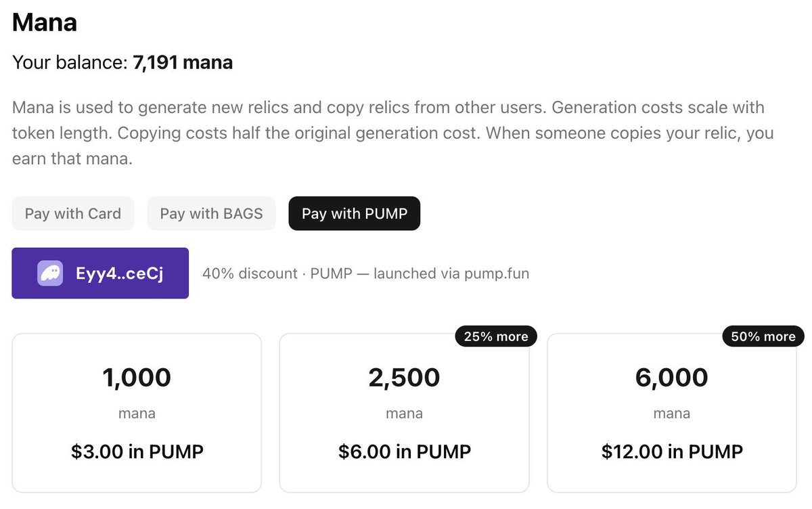Screen dimensions: 812x509
Task: Click the pump.fun pill icon
Action: pos(50,273)
